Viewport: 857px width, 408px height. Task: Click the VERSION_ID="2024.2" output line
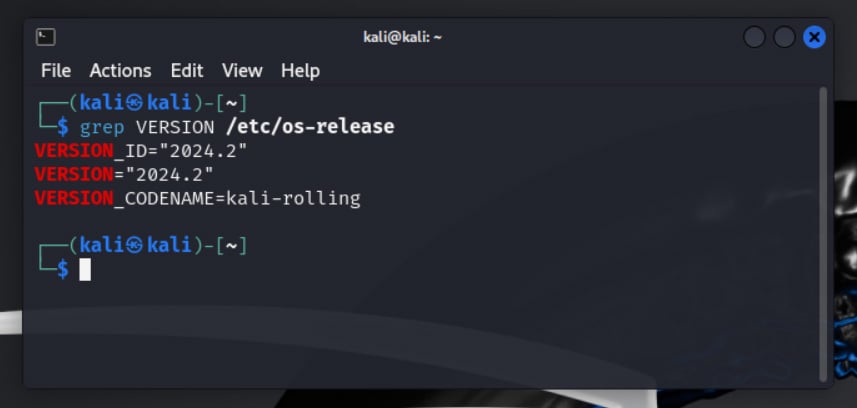click(140, 151)
